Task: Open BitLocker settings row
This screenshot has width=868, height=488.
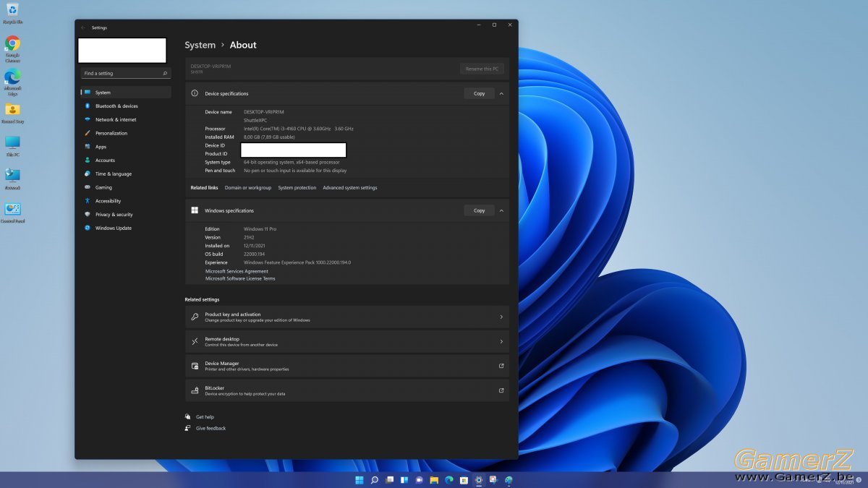Action: (x=347, y=390)
